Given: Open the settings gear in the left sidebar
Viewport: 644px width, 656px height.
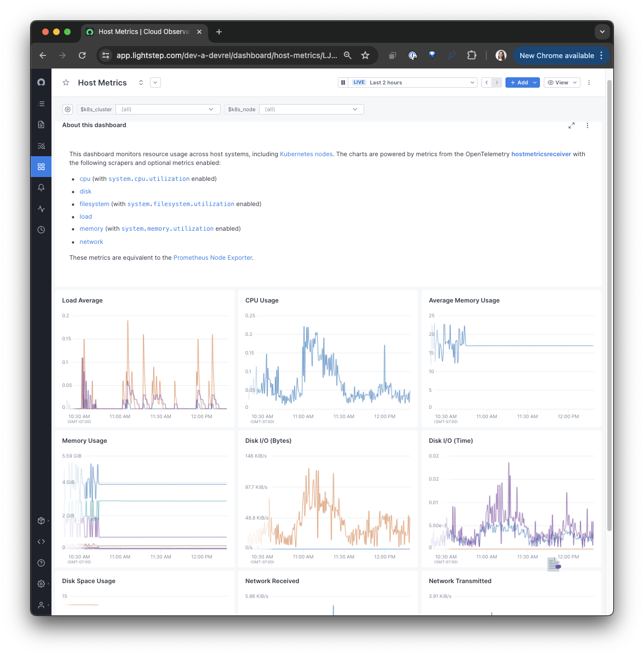Looking at the screenshot, I should tap(41, 583).
